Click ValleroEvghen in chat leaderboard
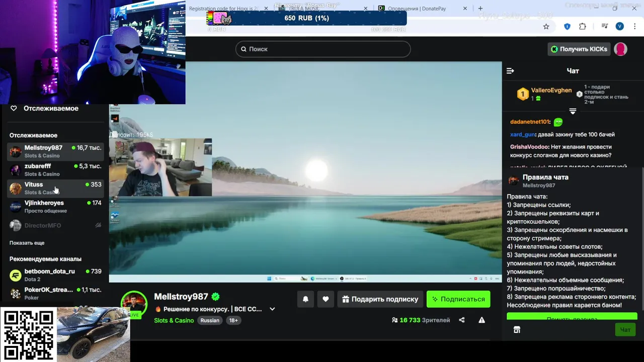This screenshot has height=362, width=644. pos(551,90)
